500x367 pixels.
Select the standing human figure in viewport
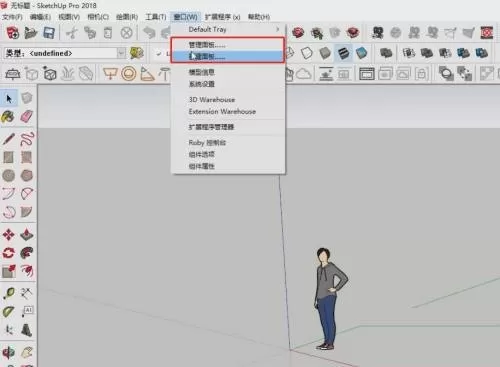pyautogui.click(x=330, y=299)
